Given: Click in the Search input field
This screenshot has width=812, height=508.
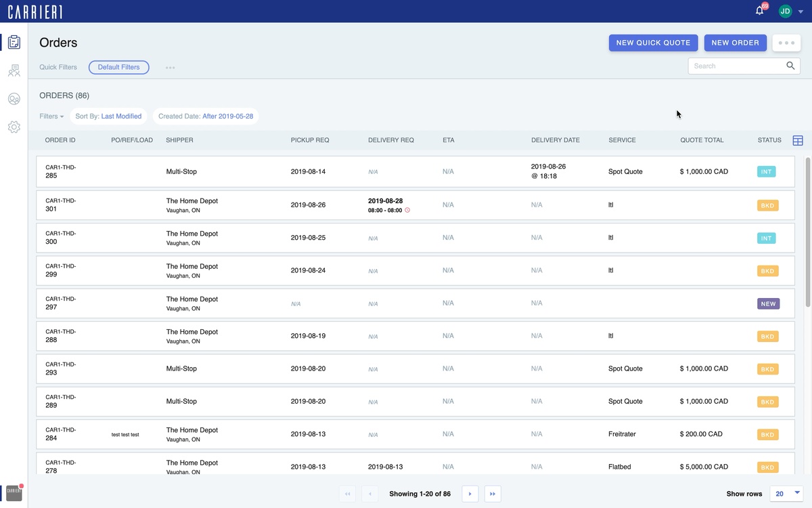Looking at the screenshot, I should pyautogui.click(x=736, y=66).
